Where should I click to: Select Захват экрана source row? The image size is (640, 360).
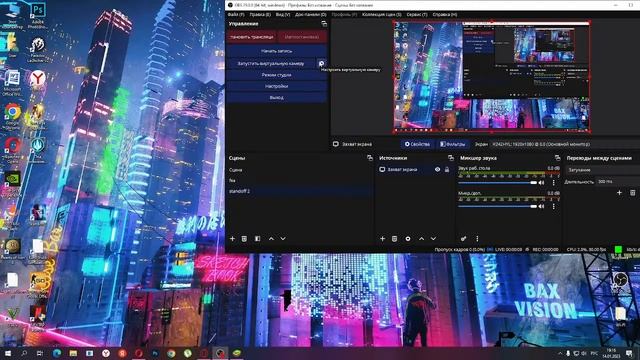[x=415, y=169]
